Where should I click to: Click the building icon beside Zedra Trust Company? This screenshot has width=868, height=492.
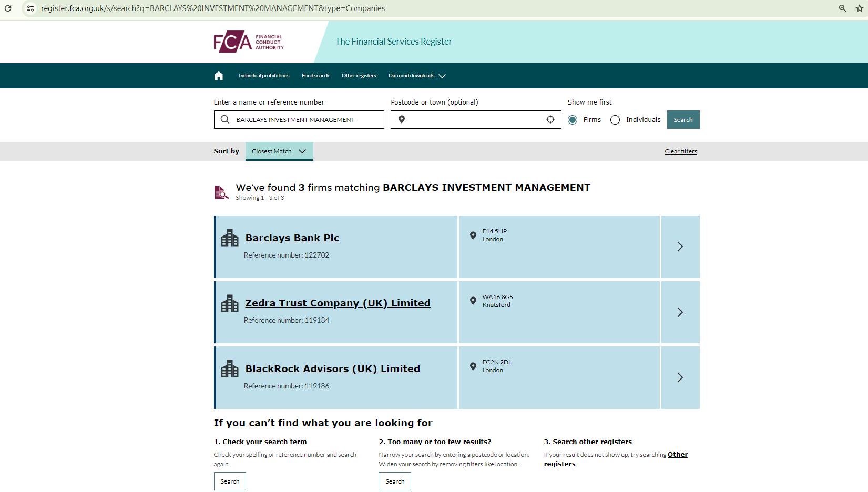230,303
